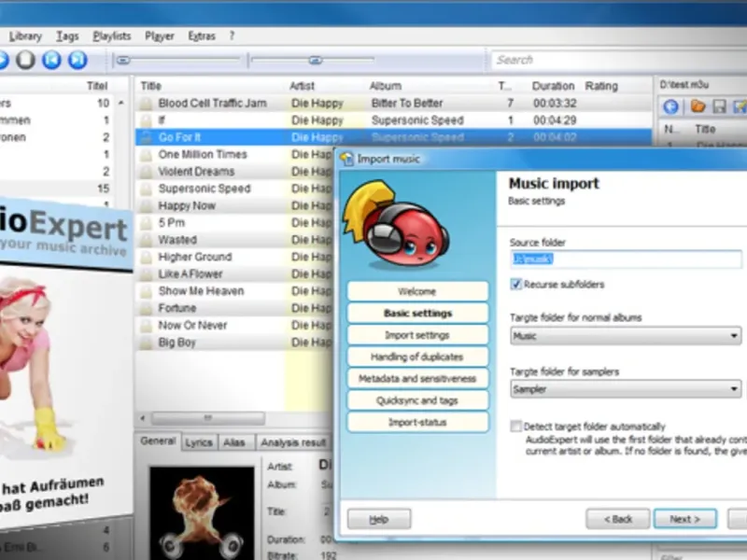Go to Import settings wizard step

click(417, 335)
